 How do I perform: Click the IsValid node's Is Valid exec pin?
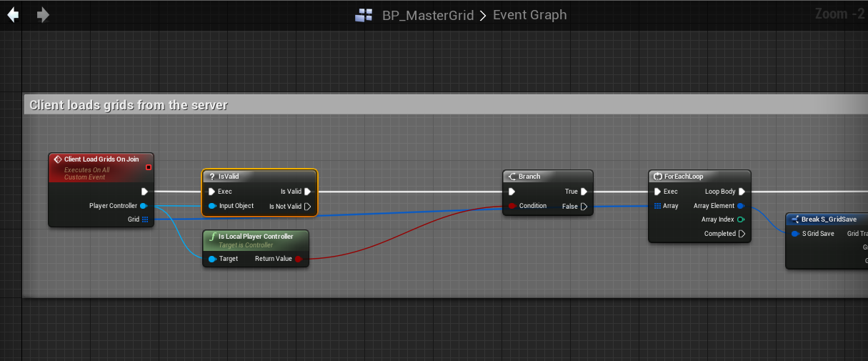[x=308, y=192]
